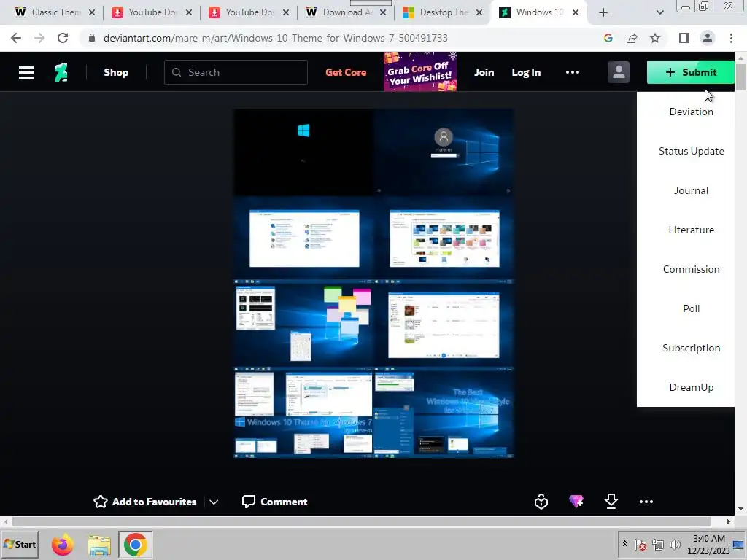Click the award badge icon below the artwork
This screenshot has width=747, height=560.
coord(541,502)
